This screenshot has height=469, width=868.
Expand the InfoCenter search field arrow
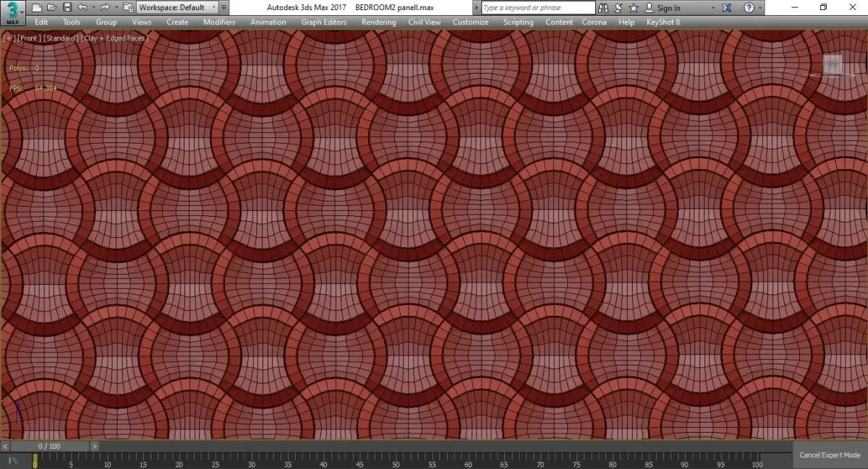point(477,7)
